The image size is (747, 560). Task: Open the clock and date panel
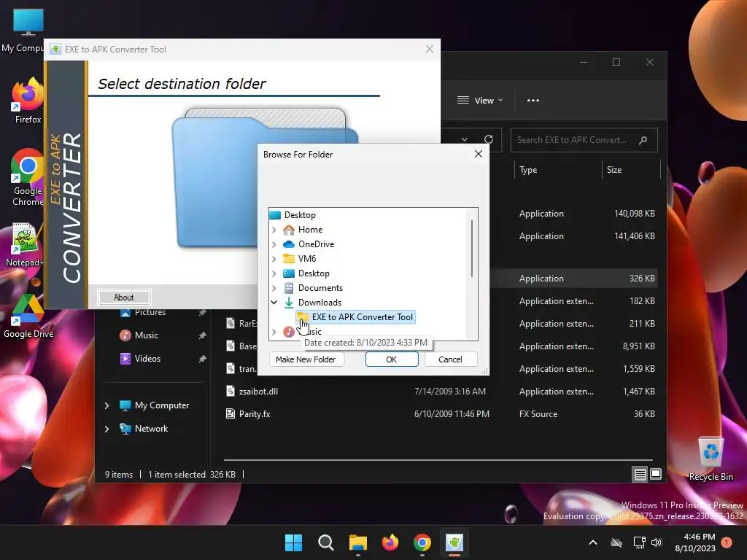tap(695, 542)
